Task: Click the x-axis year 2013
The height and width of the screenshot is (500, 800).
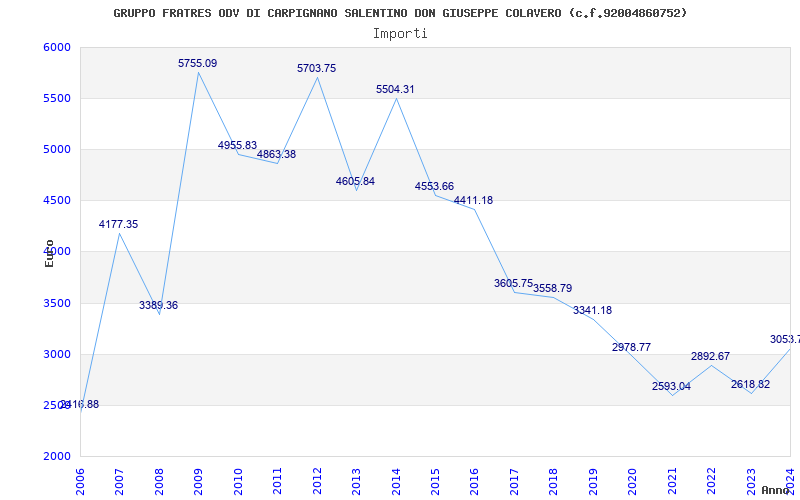Action: pyautogui.click(x=356, y=481)
